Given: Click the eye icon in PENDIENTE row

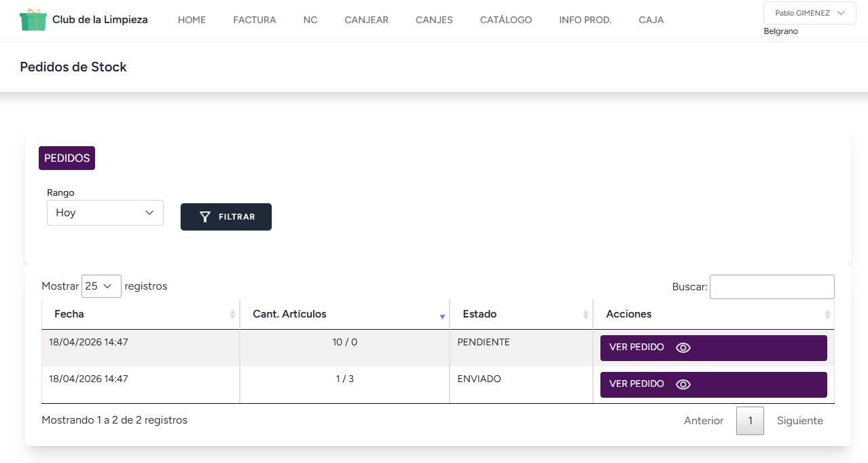Looking at the screenshot, I should pyautogui.click(x=683, y=348).
